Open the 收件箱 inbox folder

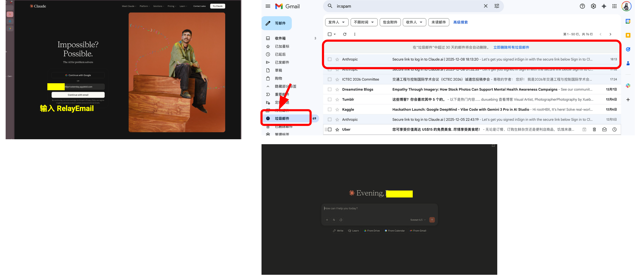tap(280, 38)
